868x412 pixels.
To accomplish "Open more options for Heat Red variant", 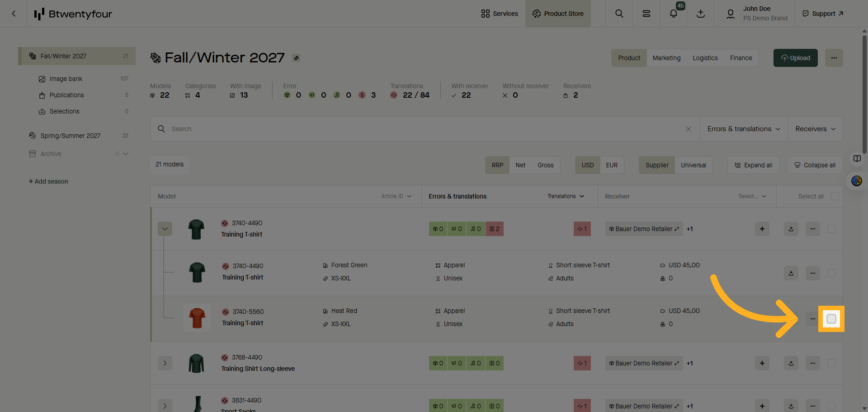I will pos(813,319).
